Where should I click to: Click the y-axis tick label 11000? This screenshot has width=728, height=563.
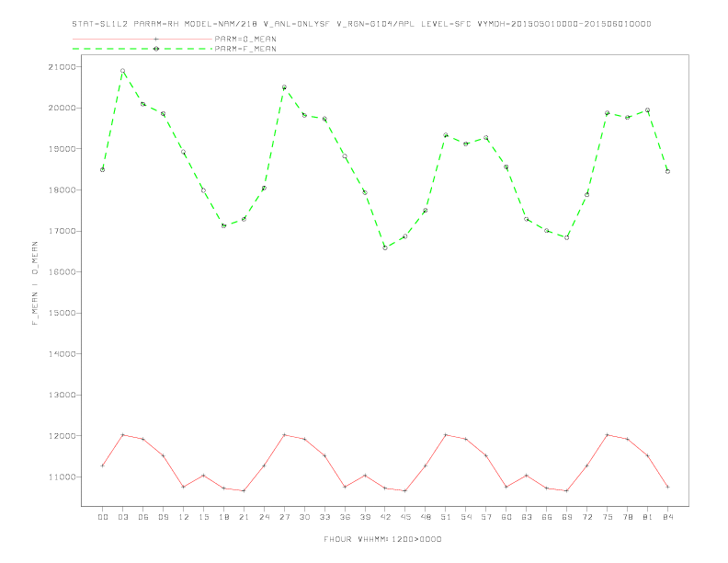[x=62, y=477]
